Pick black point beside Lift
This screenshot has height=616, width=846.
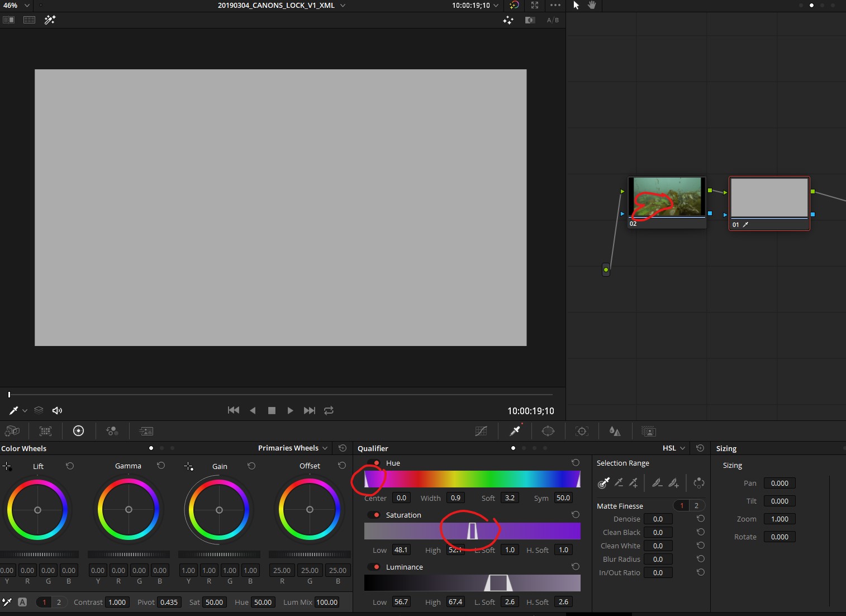[7, 466]
